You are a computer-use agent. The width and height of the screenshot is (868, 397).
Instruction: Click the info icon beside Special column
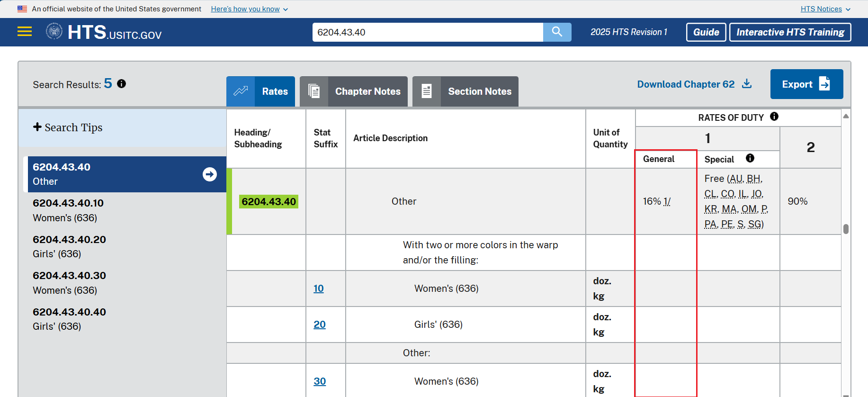tap(750, 158)
